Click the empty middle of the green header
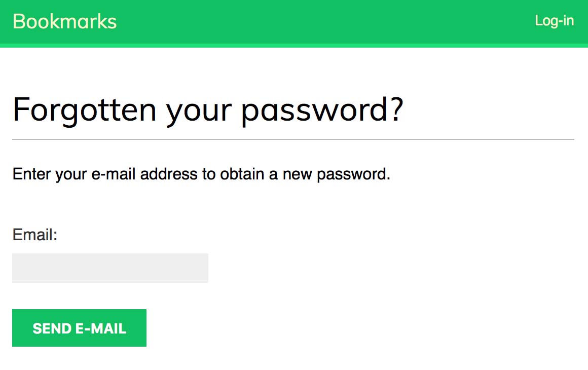 324,21
